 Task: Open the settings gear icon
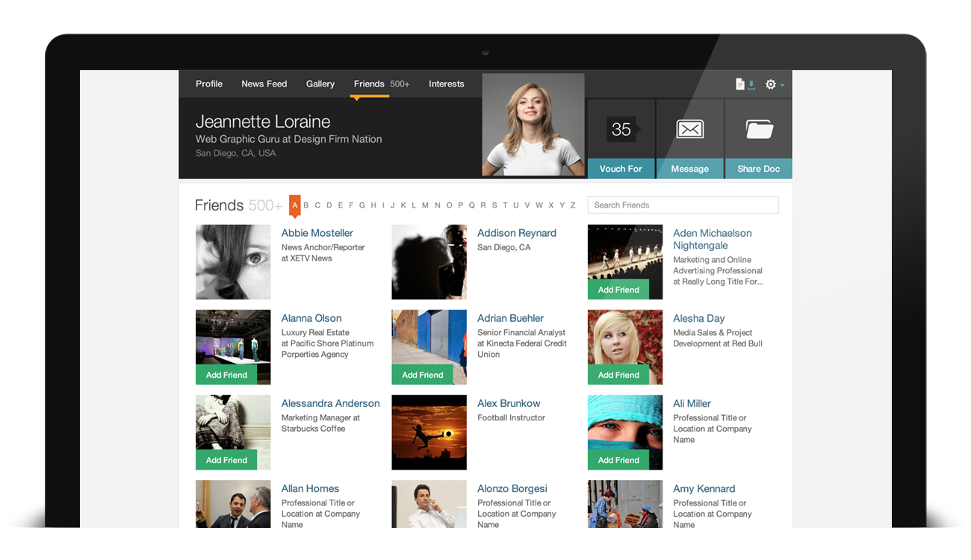[771, 84]
